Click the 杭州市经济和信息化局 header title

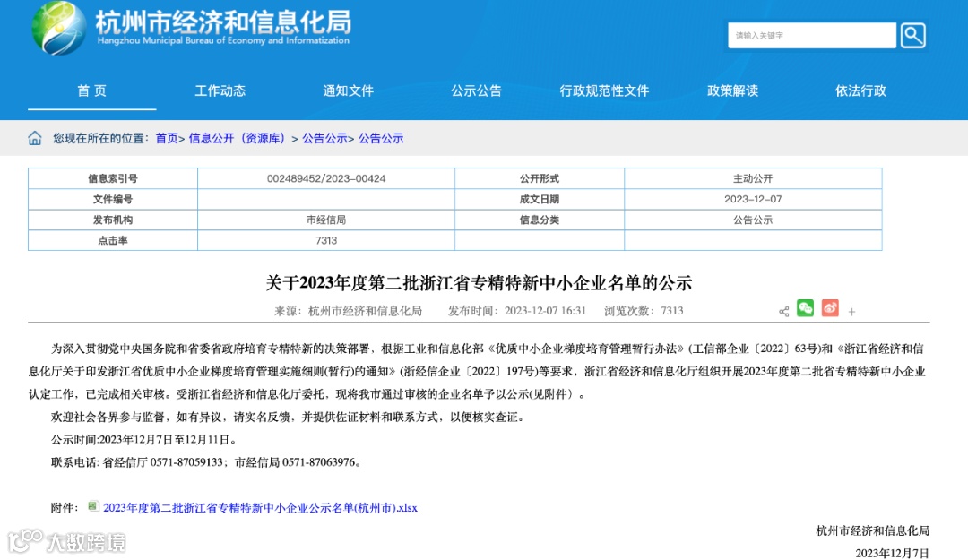coord(223,22)
